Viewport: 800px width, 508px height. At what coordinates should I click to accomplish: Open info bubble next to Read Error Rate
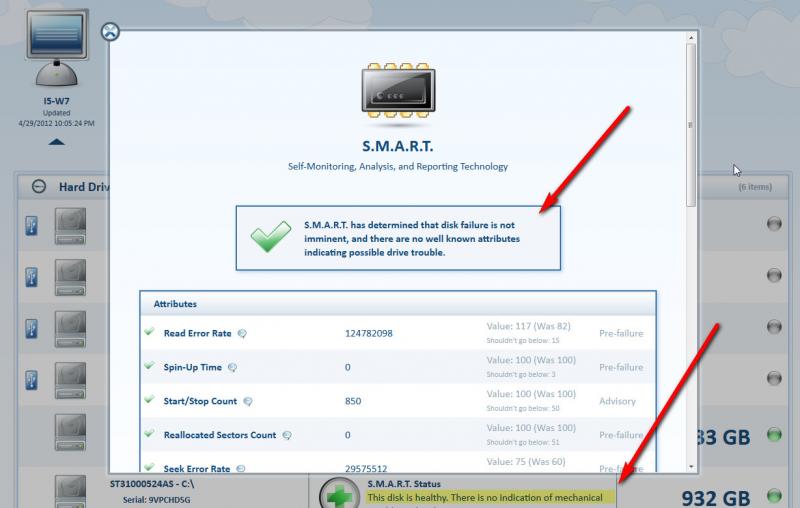(242, 333)
